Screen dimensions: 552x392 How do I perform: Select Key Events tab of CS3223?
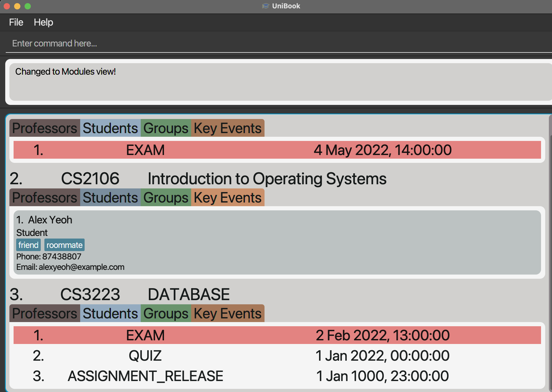(x=227, y=313)
